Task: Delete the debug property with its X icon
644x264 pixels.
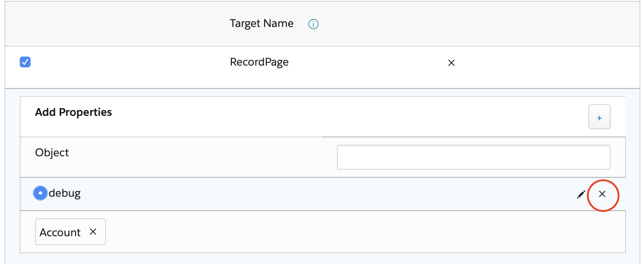Action: tap(603, 194)
